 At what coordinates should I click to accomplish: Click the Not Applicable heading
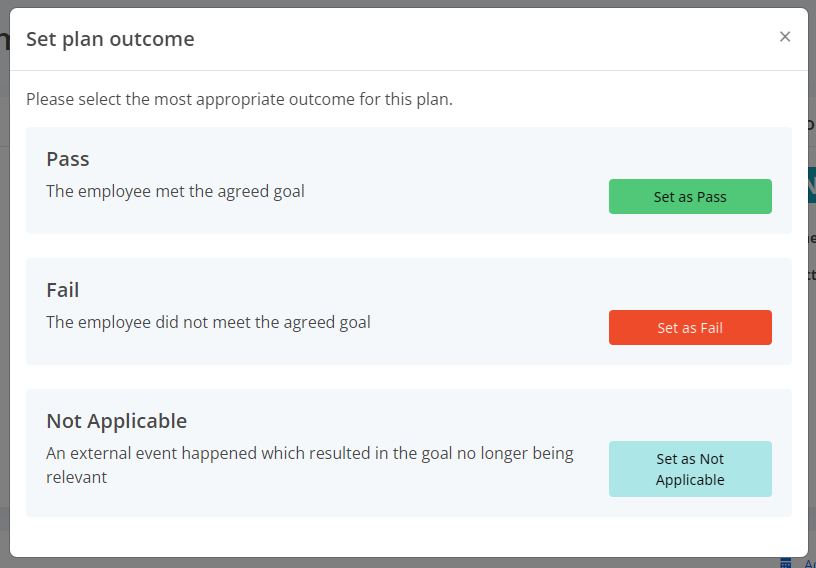[x=117, y=421]
